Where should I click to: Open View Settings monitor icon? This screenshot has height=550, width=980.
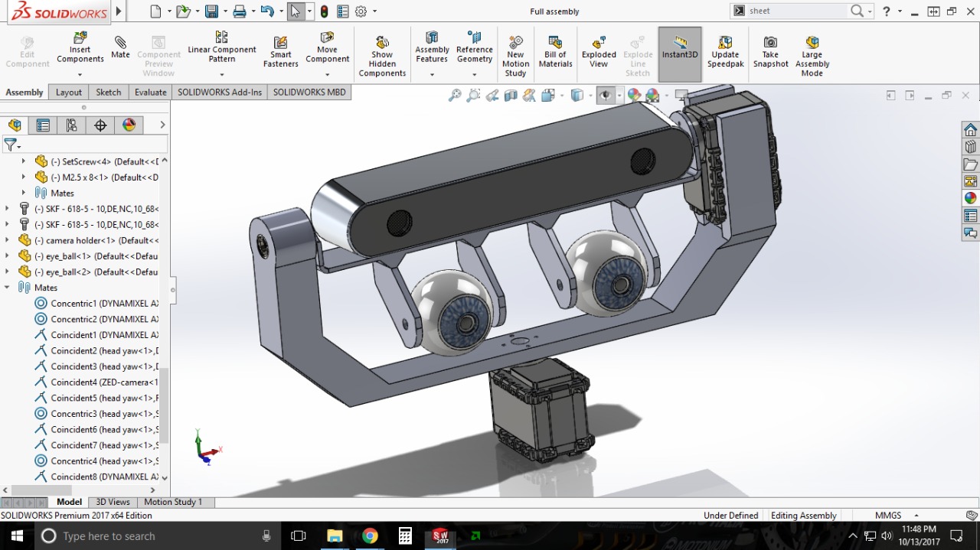click(681, 96)
